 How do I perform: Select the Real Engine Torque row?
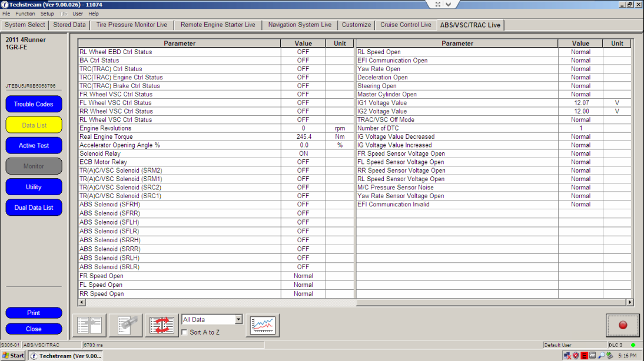coord(216,136)
